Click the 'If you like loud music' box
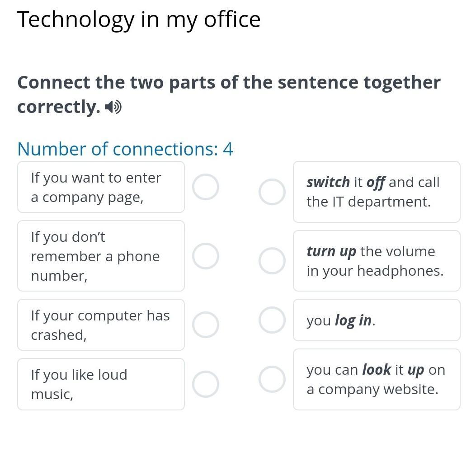The image size is (476, 452). pyautogui.click(x=101, y=384)
